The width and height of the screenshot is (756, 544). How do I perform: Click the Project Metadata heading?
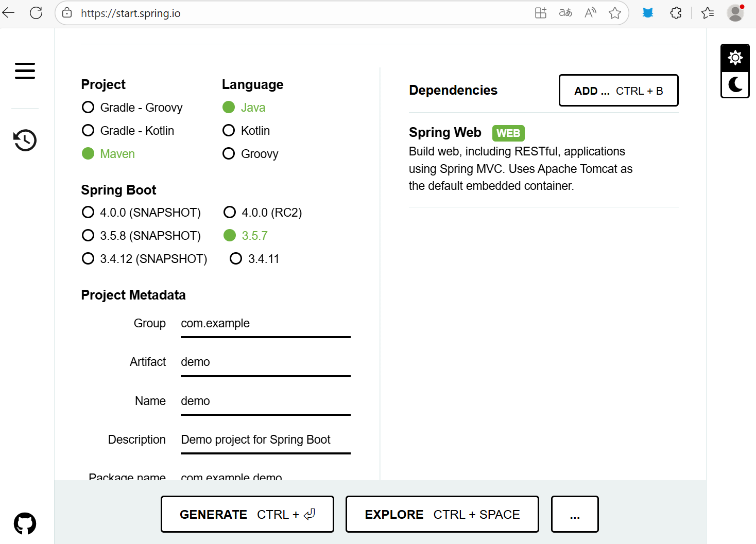pyautogui.click(x=133, y=295)
